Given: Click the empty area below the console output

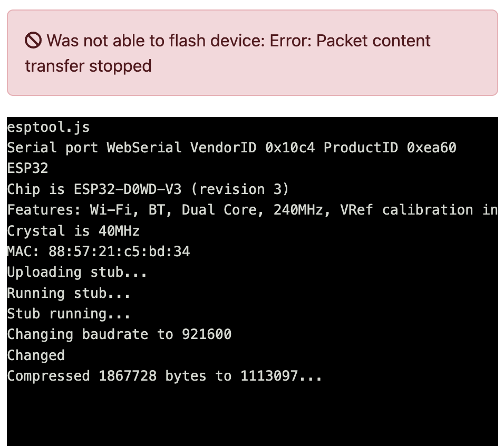Looking at the screenshot, I should coord(252,416).
